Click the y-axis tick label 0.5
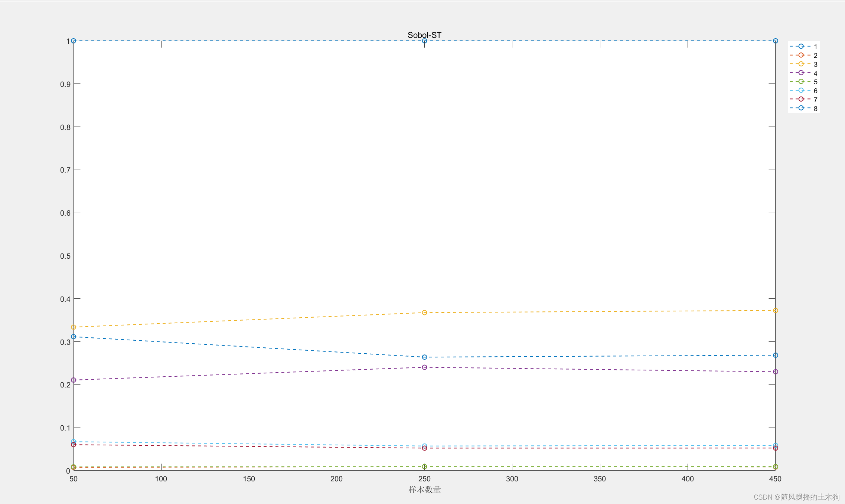 click(65, 256)
